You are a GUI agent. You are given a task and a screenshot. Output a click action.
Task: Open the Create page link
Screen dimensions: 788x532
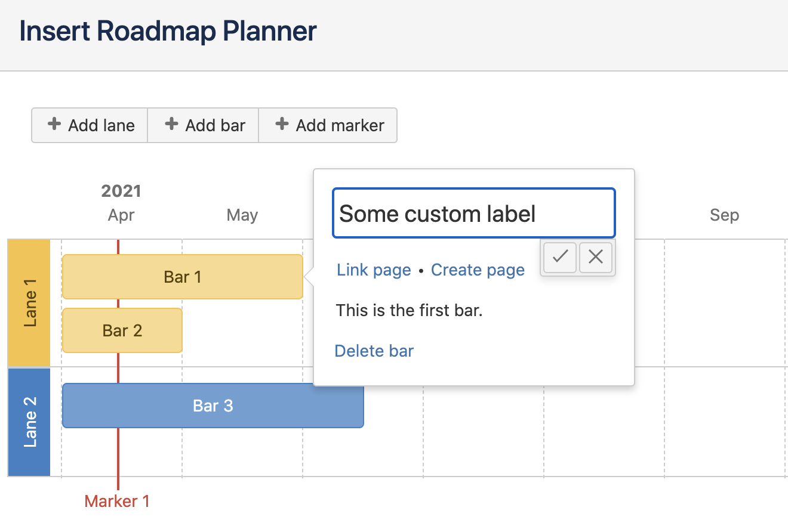click(x=478, y=270)
